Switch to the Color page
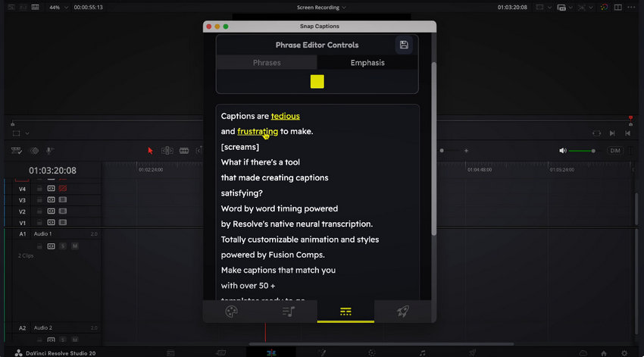 tap(372, 353)
